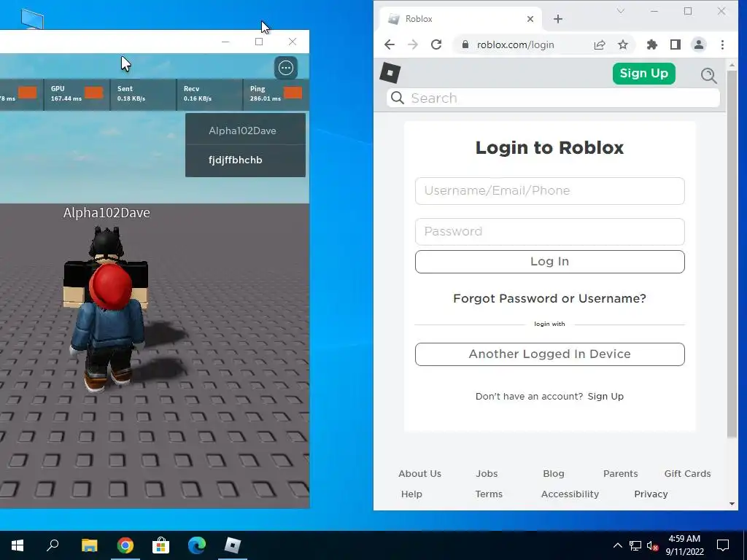Open the Gift Cards footer link
Image resolution: width=747 pixels, height=560 pixels.
[x=687, y=474]
